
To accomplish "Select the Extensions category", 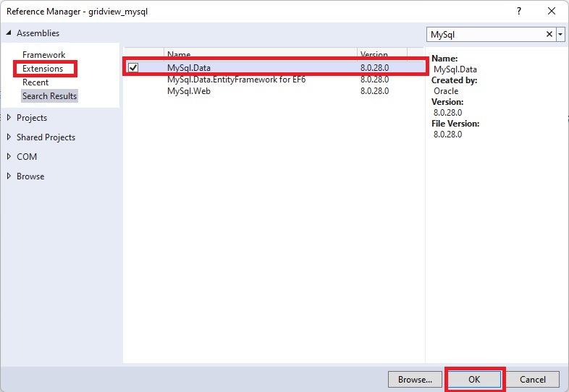I will coord(43,69).
